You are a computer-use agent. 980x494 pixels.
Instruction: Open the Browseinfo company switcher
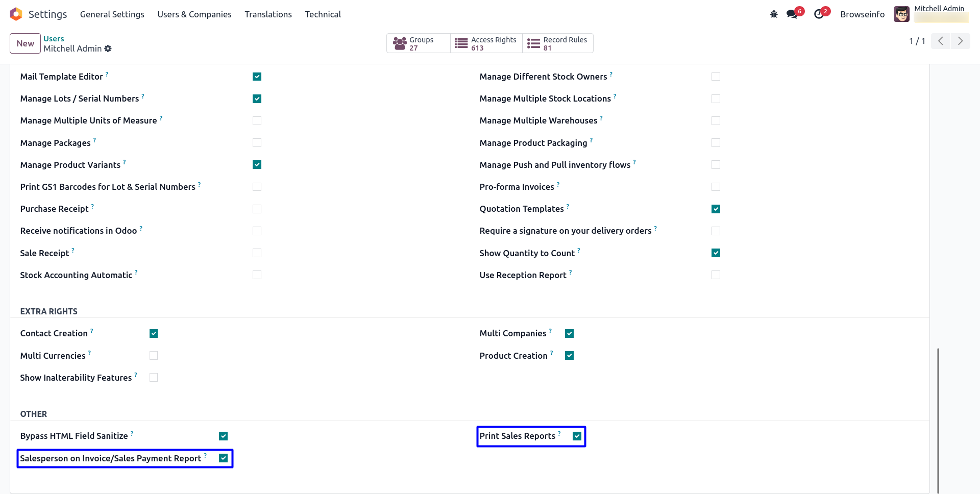pos(862,14)
